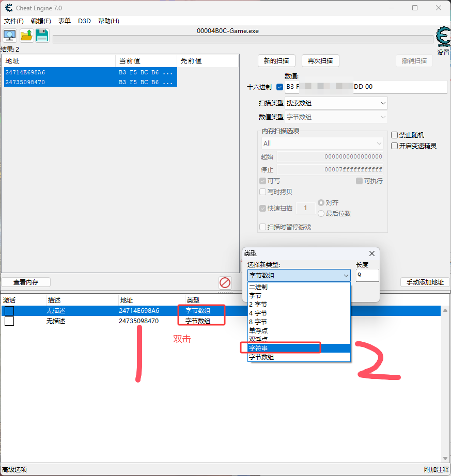
Task: Choose 8 字节 from the type list
Action: pyautogui.click(x=299, y=322)
